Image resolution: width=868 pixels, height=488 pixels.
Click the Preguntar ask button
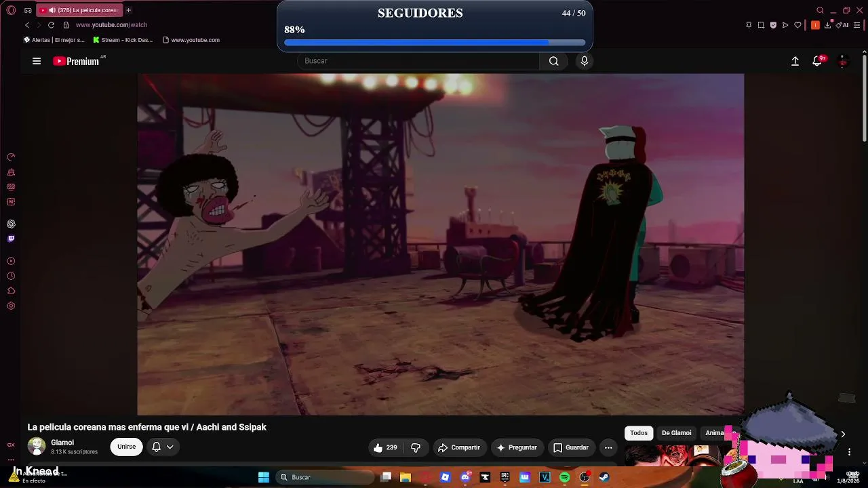pyautogui.click(x=517, y=447)
